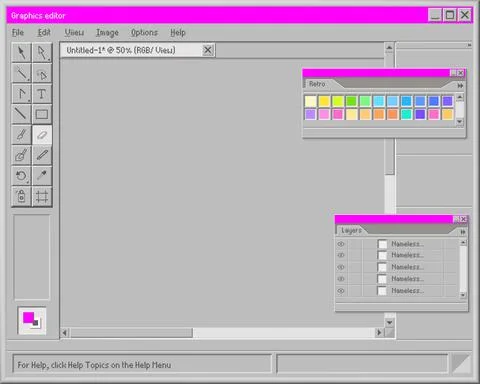480x384 pixels.
Task: Click the magenta foreground color indicator
Action: [28, 317]
